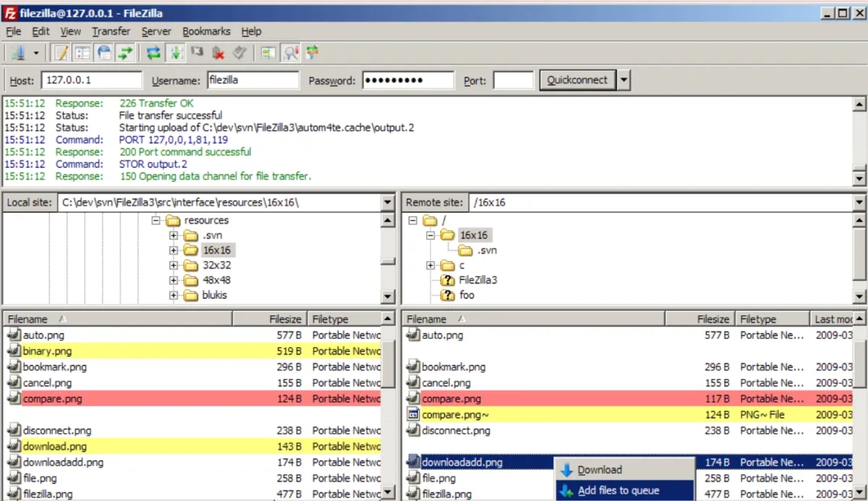This screenshot has width=868, height=501.
Task: Select local compare.png row with 124 B
Action: click(x=192, y=399)
